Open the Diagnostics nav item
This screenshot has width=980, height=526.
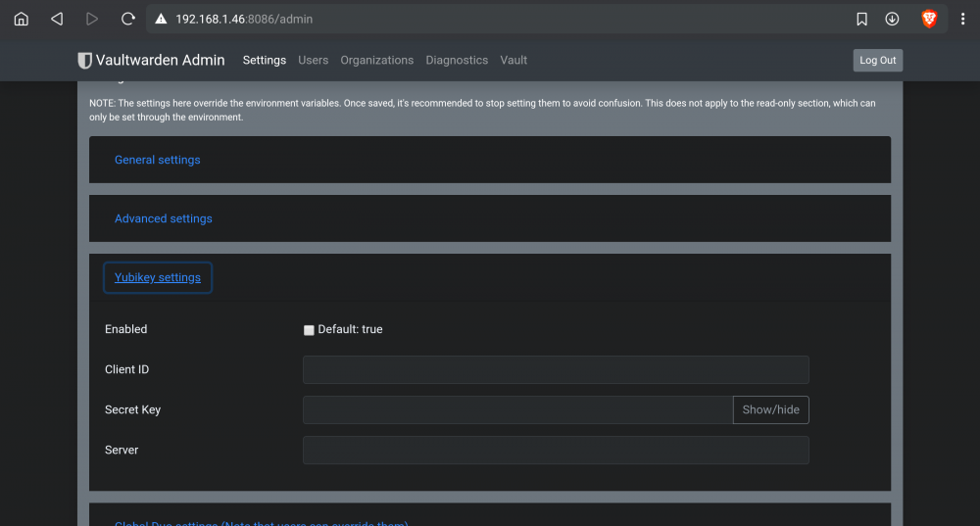pos(457,60)
